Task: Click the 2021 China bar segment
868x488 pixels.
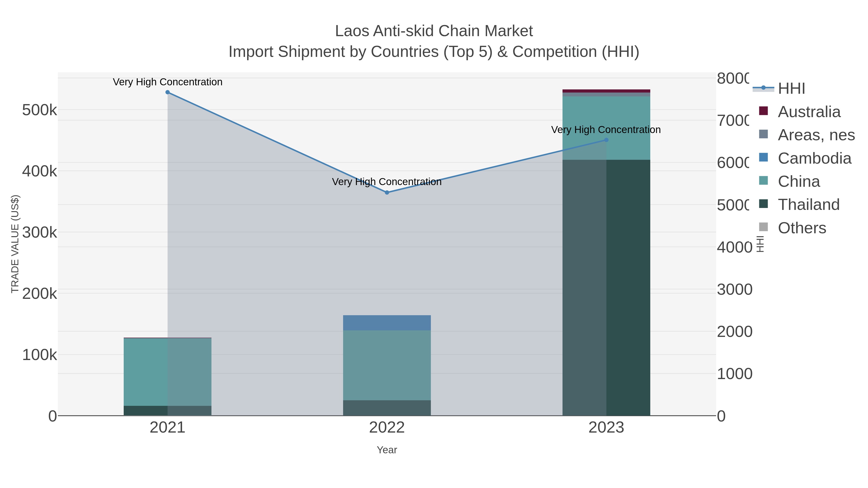Action: [168, 372]
